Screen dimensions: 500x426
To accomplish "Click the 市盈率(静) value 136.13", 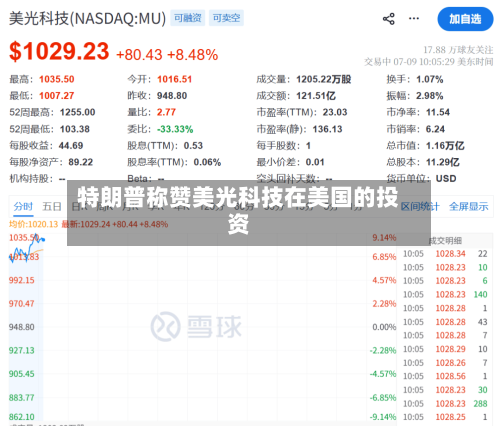I will (x=328, y=129).
